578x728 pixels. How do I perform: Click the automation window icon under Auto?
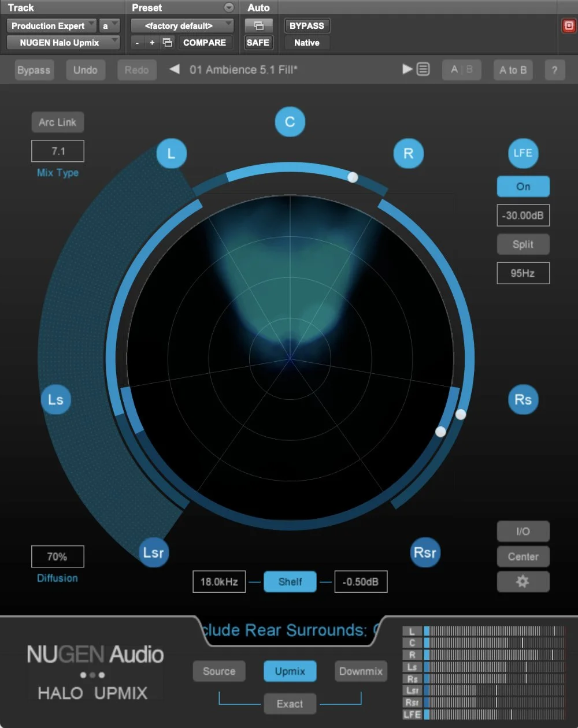pyautogui.click(x=258, y=26)
